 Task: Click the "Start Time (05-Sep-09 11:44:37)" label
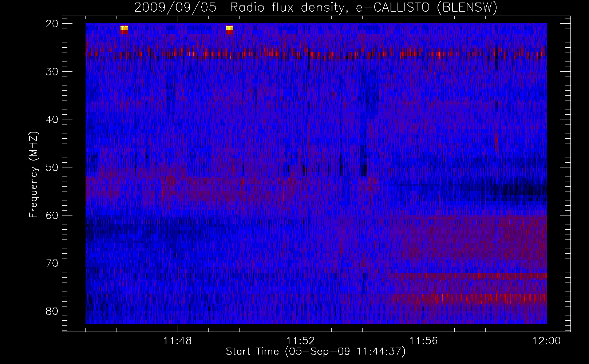[x=316, y=352]
